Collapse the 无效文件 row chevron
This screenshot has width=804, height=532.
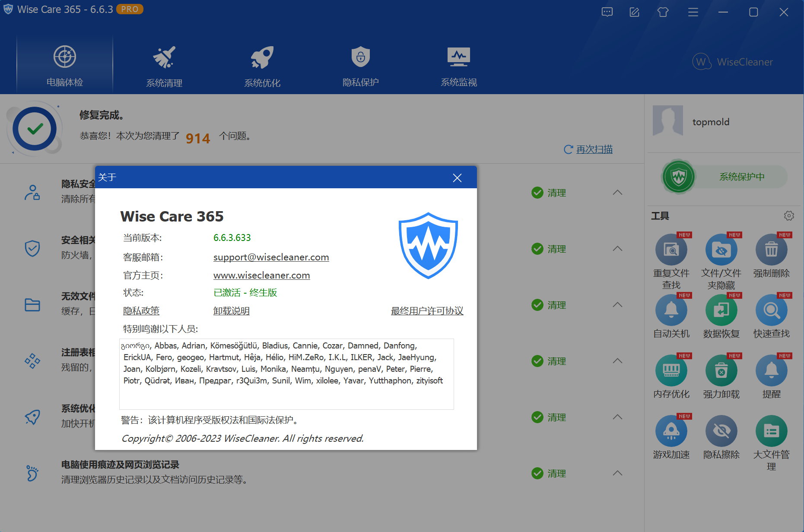(x=617, y=305)
